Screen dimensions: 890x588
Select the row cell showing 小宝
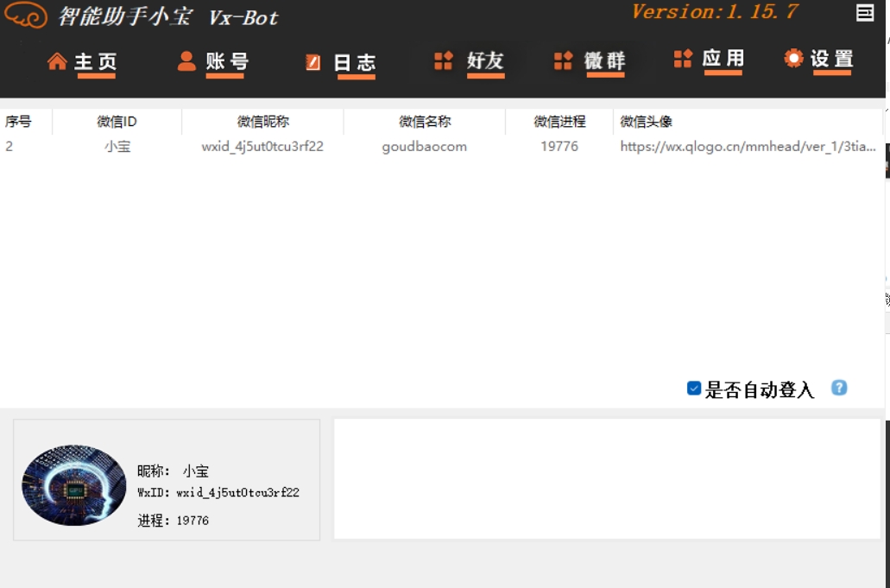click(117, 147)
